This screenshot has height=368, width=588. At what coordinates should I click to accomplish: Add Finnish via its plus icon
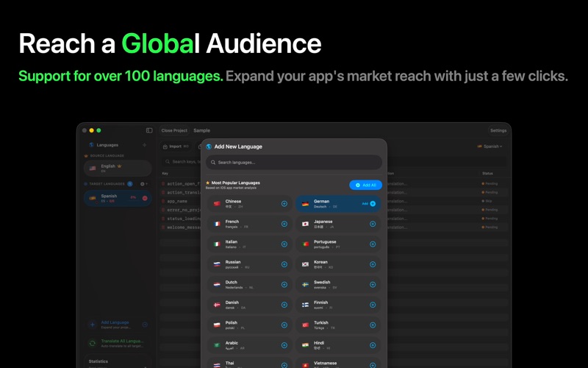click(x=373, y=305)
